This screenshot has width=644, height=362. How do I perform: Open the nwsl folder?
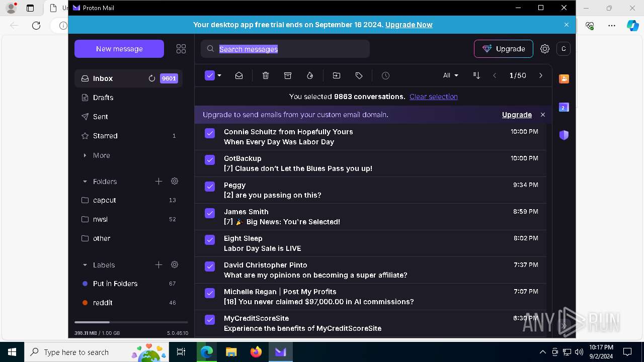coord(128,219)
